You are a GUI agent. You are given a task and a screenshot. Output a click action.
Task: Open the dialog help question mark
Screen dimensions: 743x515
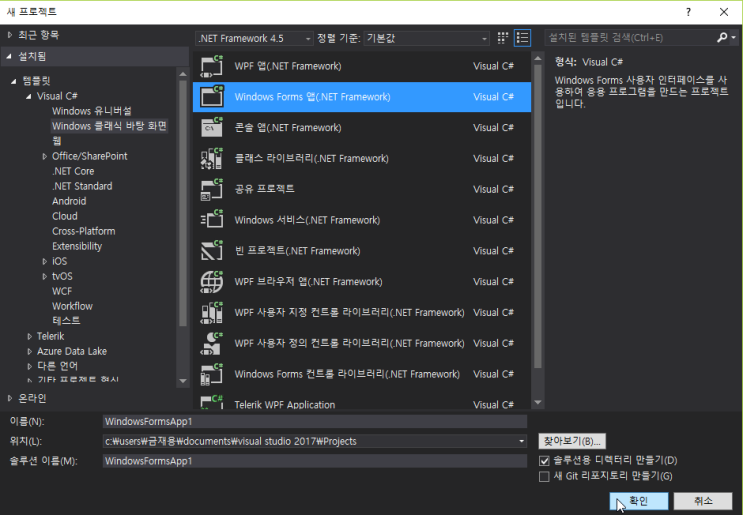[688, 12]
